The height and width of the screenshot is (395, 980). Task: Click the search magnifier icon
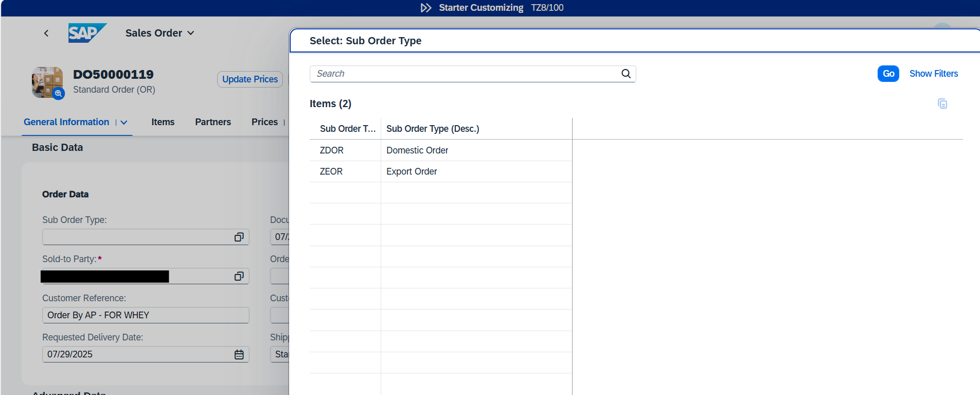(626, 74)
